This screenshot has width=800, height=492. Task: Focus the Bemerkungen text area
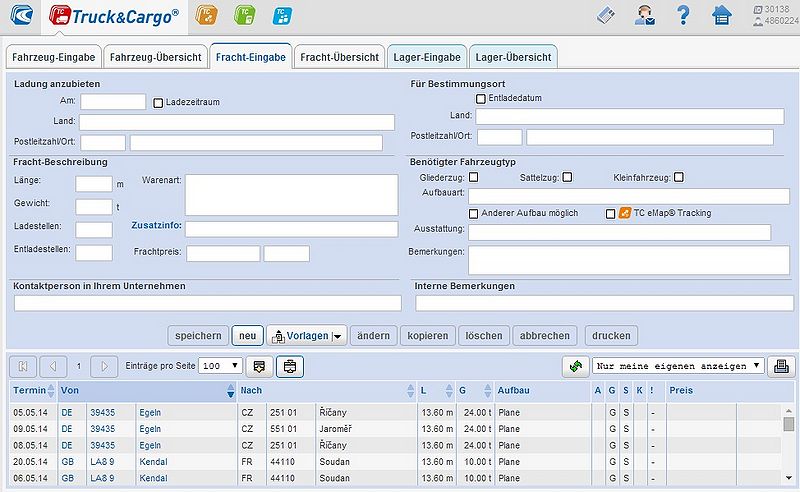pyautogui.click(x=629, y=260)
